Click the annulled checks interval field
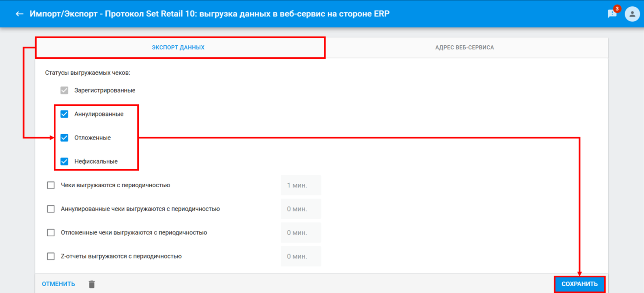Image resolution: width=644 pixels, height=293 pixels. [x=301, y=209]
